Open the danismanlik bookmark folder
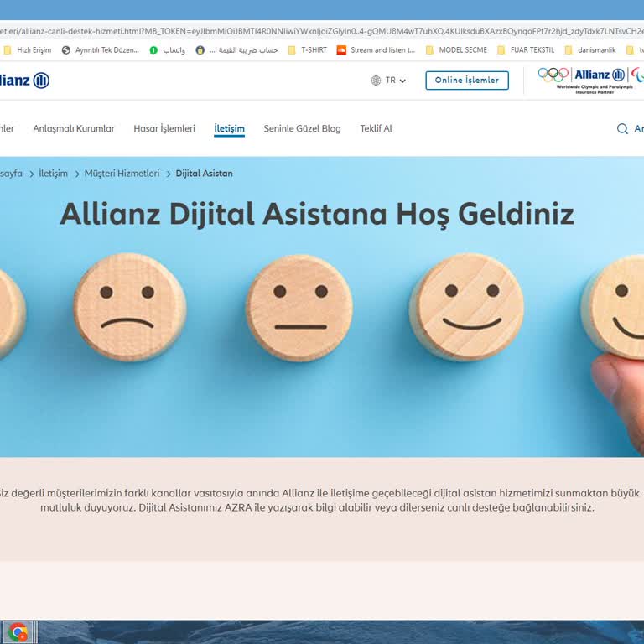Image resolution: width=644 pixels, height=644 pixels. point(590,50)
